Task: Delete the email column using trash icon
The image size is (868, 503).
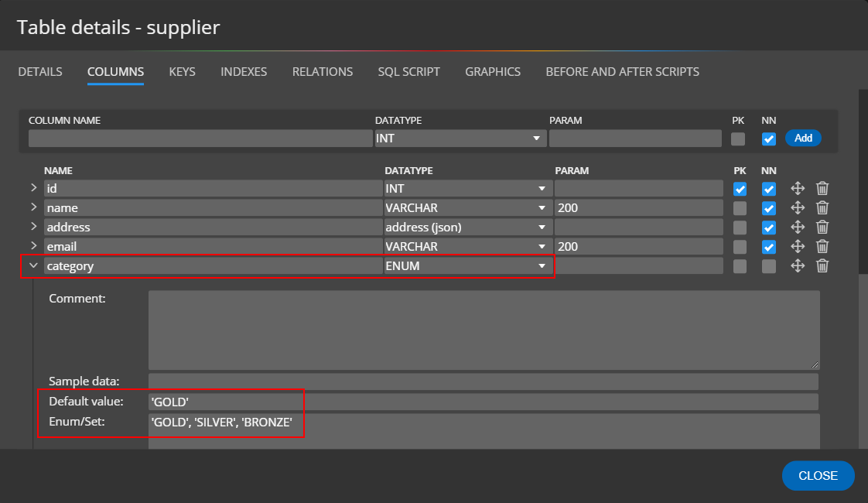Action: click(x=822, y=246)
